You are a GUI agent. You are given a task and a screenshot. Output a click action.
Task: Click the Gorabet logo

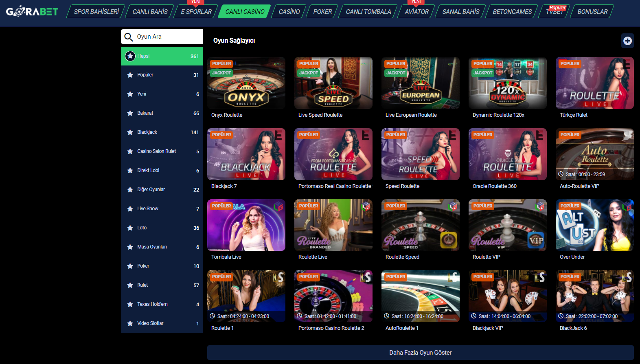point(32,11)
